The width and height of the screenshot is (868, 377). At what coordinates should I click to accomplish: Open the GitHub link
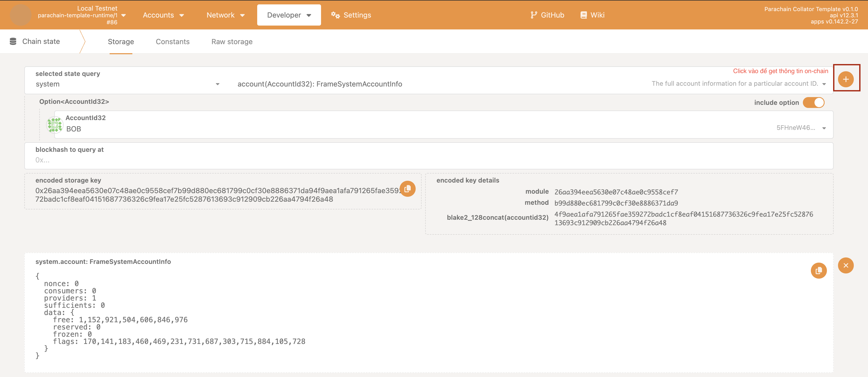[547, 15]
